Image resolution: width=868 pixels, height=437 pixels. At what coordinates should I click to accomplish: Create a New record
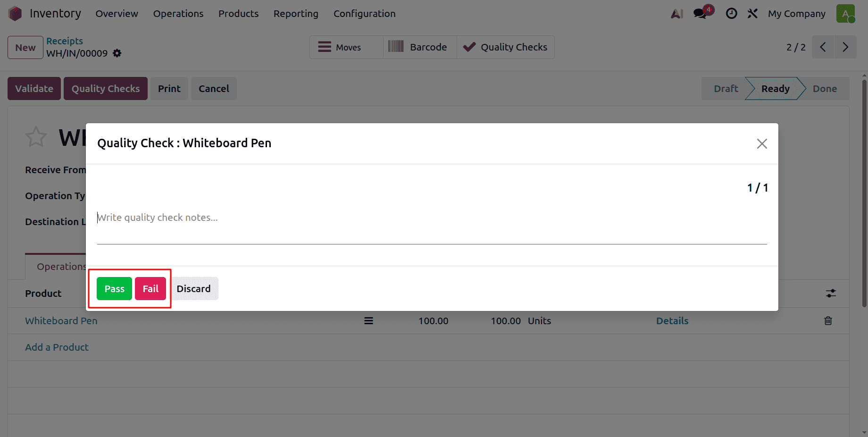[25, 48]
